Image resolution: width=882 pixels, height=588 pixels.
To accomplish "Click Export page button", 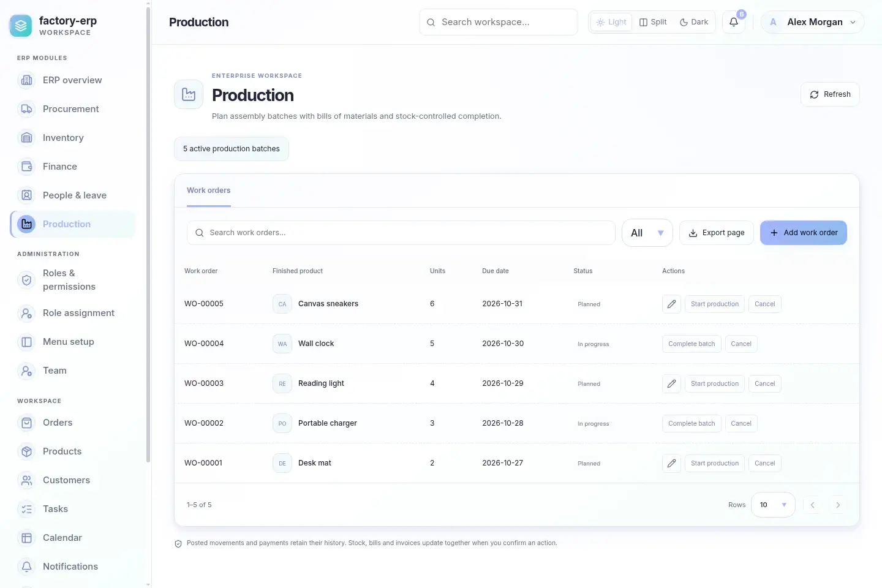I will click(x=716, y=233).
